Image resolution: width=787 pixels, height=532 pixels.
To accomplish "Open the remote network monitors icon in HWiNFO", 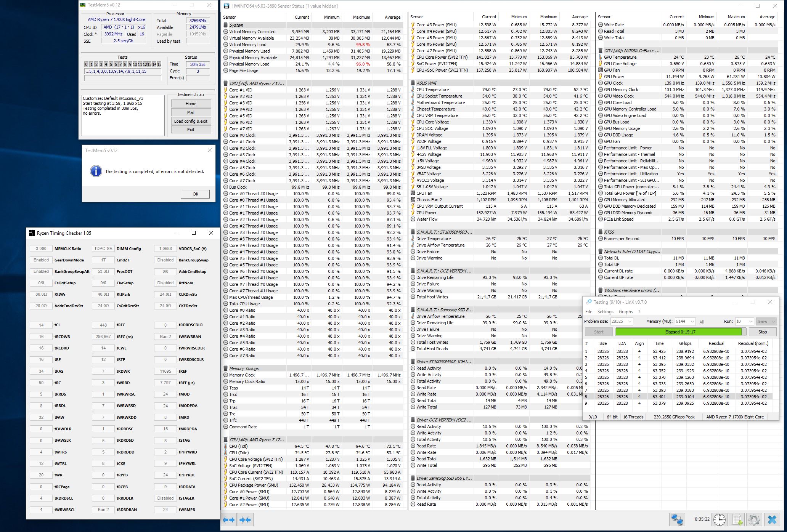I will (677, 519).
